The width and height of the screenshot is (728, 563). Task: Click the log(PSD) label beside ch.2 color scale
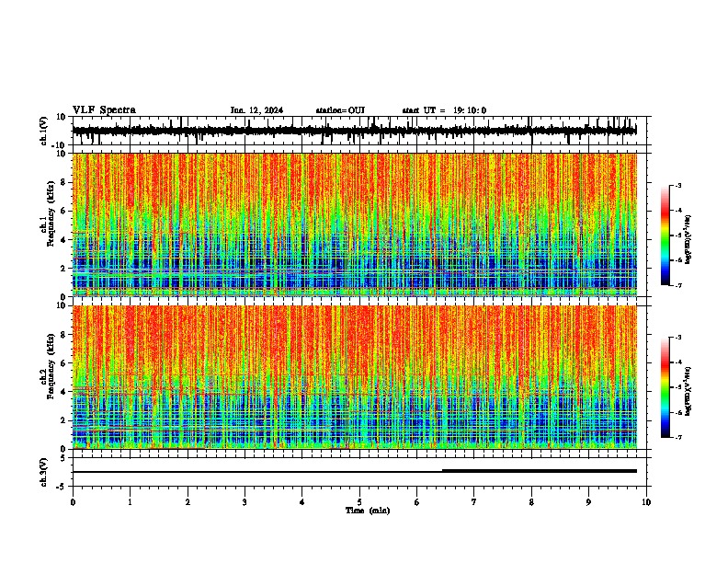[688, 391]
